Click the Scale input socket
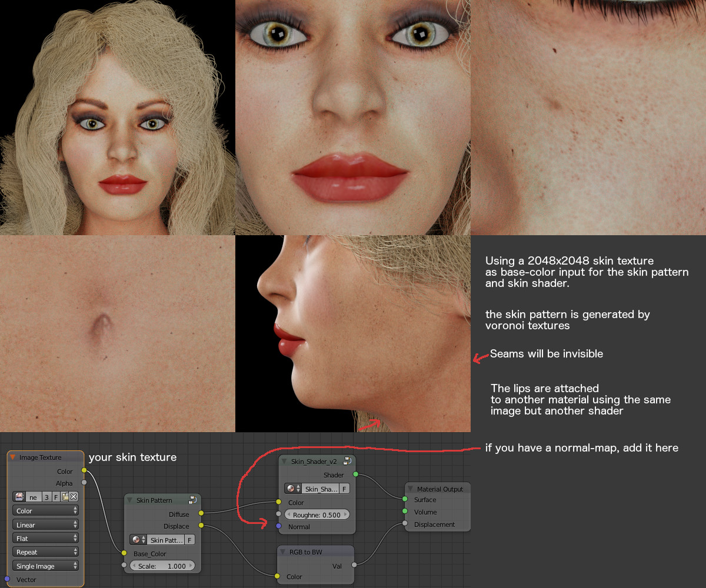Viewport: 706px width, 588px height. pos(124,566)
